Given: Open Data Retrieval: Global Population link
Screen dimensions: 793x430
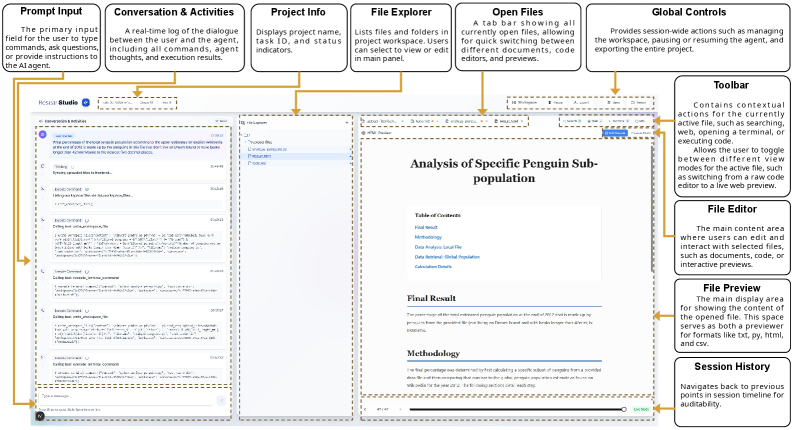Looking at the screenshot, I should pyautogui.click(x=447, y=257).
